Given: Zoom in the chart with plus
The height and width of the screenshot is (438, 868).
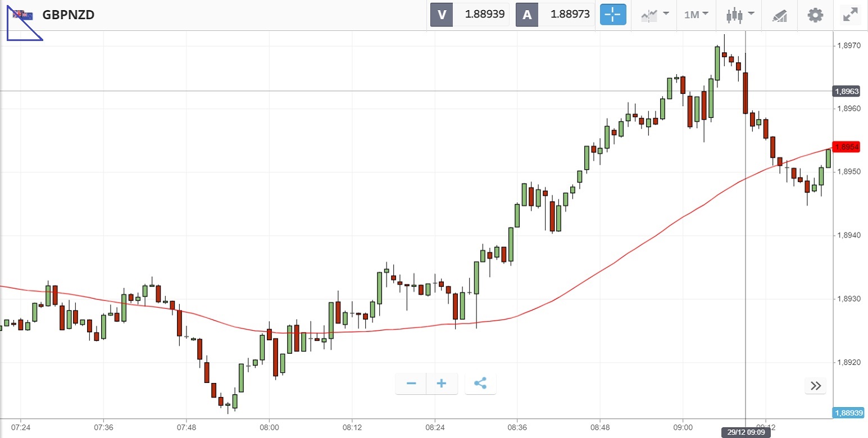Looking at the screenshot, I should 442,384.
